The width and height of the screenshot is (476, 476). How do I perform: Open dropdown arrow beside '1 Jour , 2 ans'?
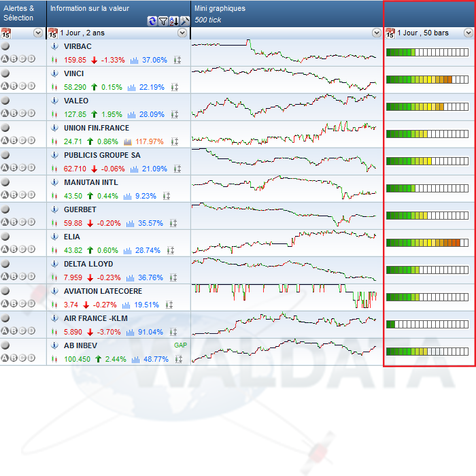[182, 33]
